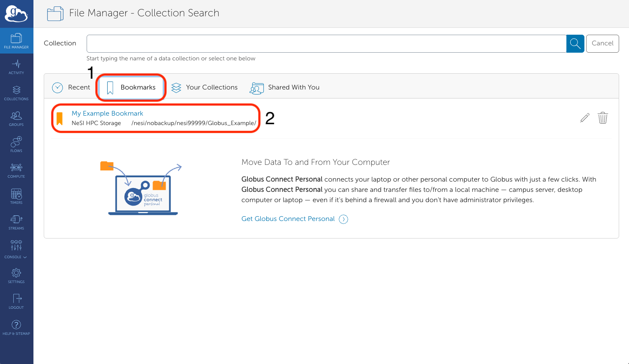The image size is (629, 364).
Task: Open the Collections sidebar icon
Action: 16,93
